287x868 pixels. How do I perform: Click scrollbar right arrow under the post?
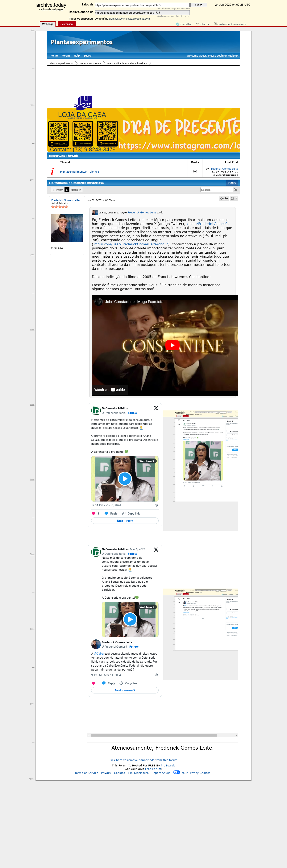[x=236, y=735]
